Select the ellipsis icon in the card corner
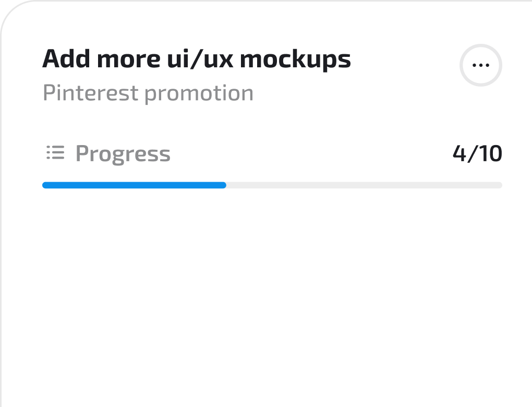This screenshot has height=407, width=532. click(480, 64)
